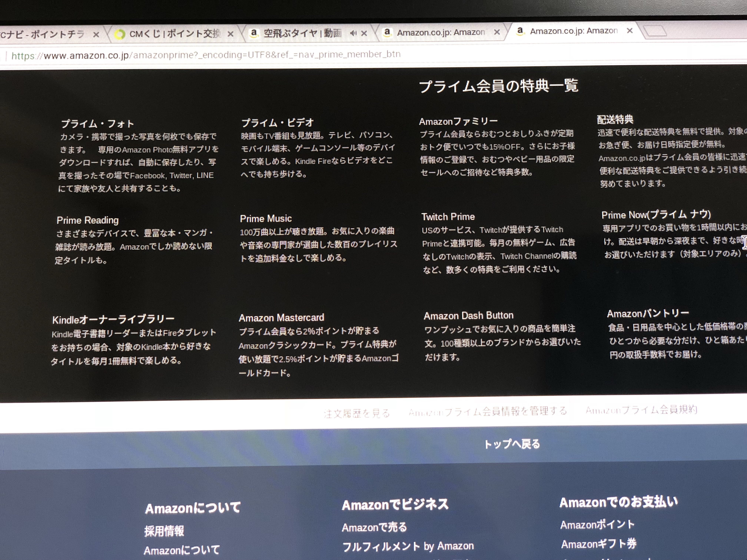
Task: Click the favicon of the active Amazon.co.jp tab
Action: point(520,31)
